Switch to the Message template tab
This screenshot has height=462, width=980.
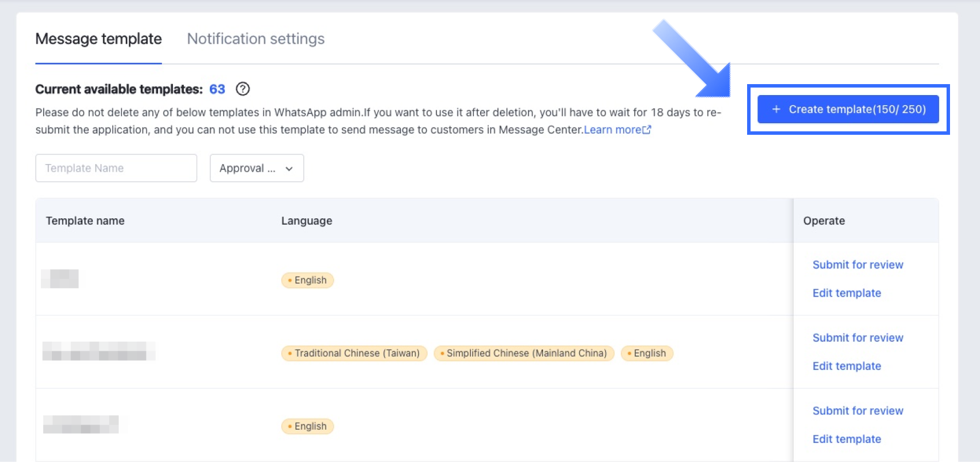click(99, 39)
